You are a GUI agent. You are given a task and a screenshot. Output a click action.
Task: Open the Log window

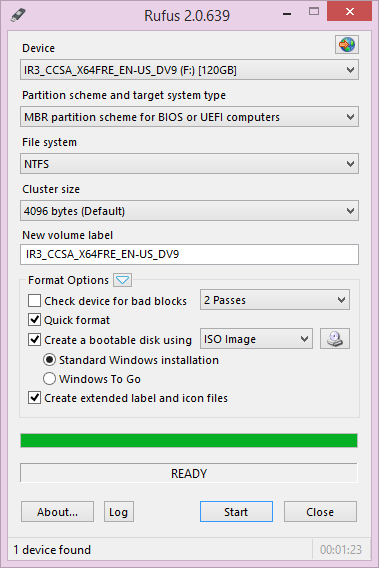pyautogui.click(x=119, y=512)
